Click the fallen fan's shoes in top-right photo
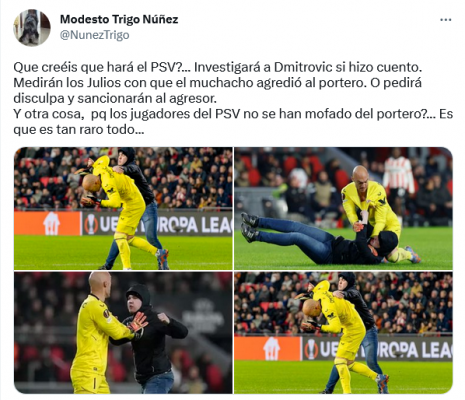Screen dimensions: 465x400 (250, 227)
